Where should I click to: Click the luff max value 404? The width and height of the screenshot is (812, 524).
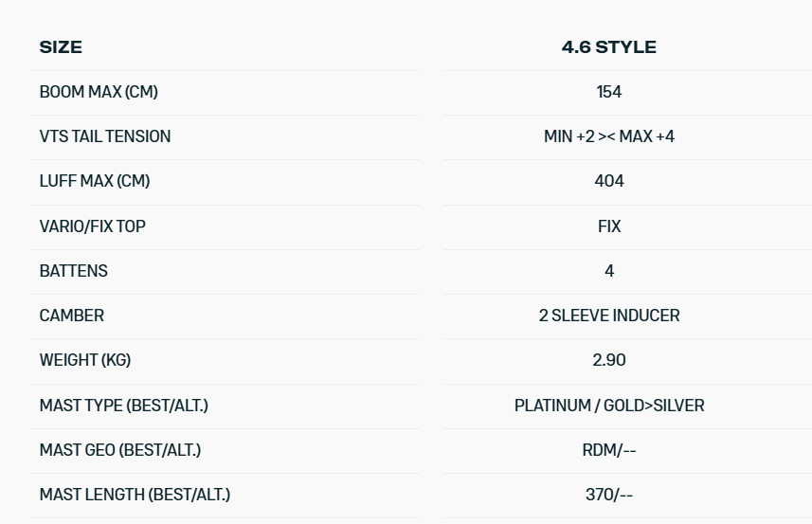608,181
